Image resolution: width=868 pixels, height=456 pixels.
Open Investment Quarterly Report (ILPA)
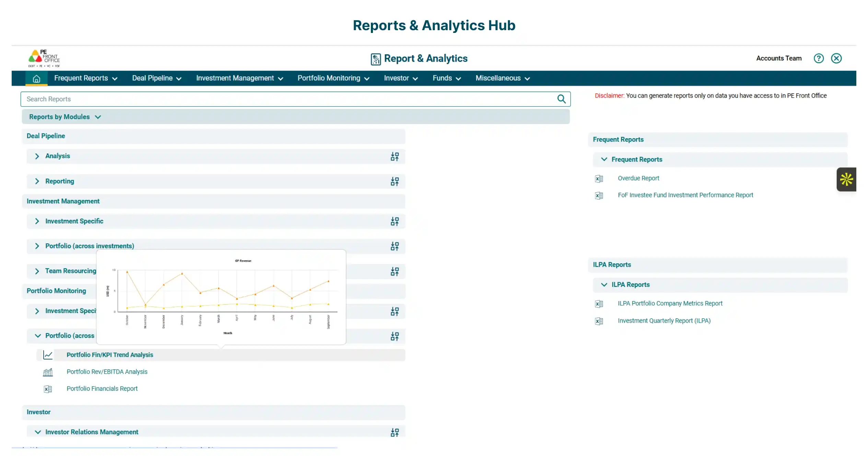664,321
